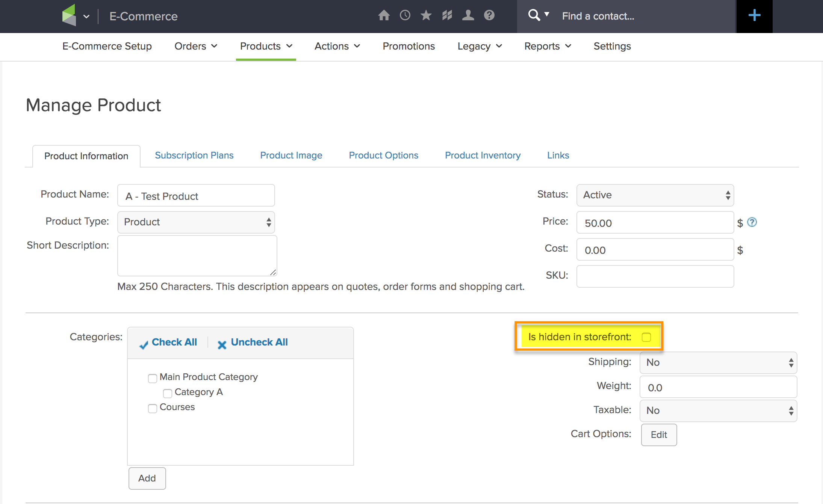Open the Product Type dropdown
The image size is (823, 504).
196,222
